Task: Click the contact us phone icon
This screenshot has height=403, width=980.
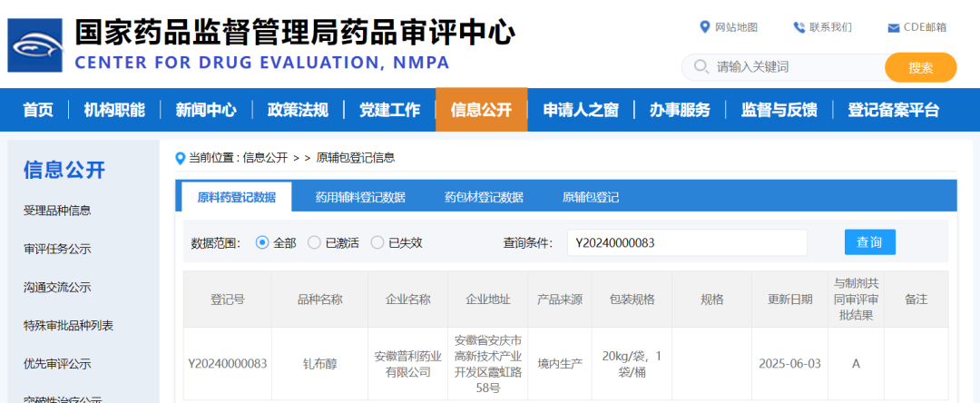Action: coord(799,27)
